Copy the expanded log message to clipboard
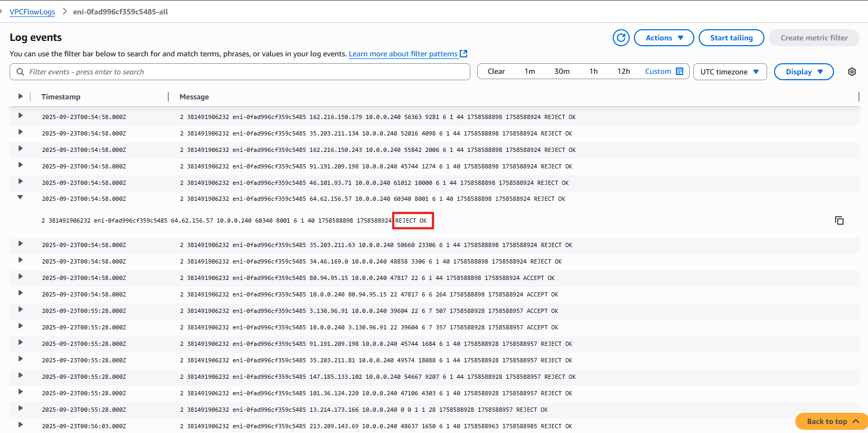The image size is (868, 433). 839,220
